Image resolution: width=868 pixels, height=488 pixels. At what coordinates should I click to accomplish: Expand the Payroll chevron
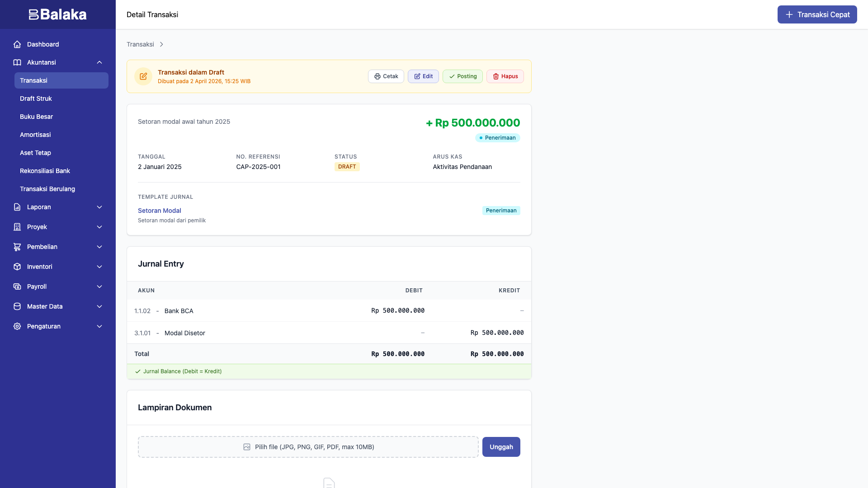coord(99,286)
